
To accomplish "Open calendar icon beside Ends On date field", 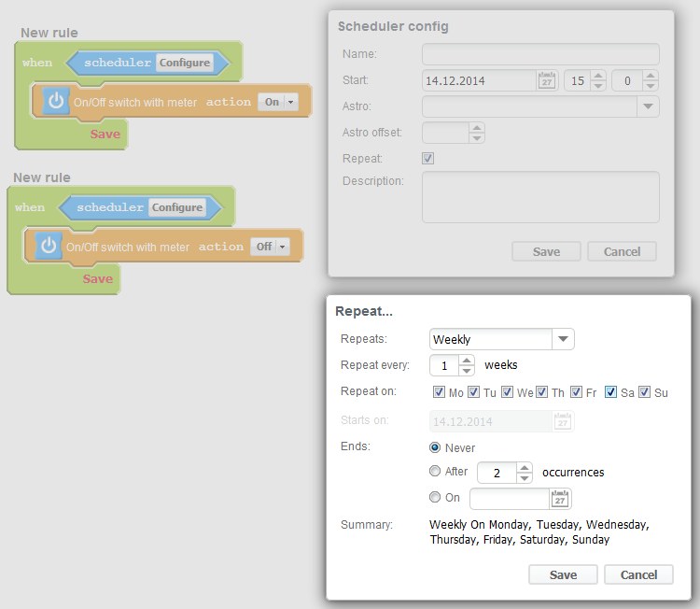I will [560, 498].
